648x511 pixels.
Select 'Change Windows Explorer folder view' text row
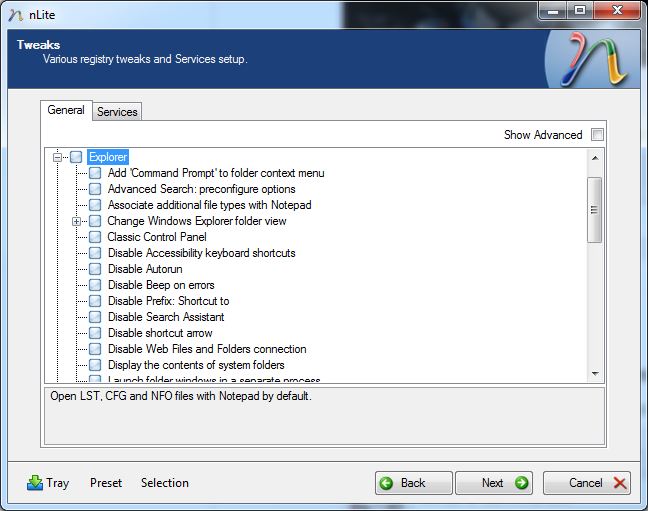[197, 221]
